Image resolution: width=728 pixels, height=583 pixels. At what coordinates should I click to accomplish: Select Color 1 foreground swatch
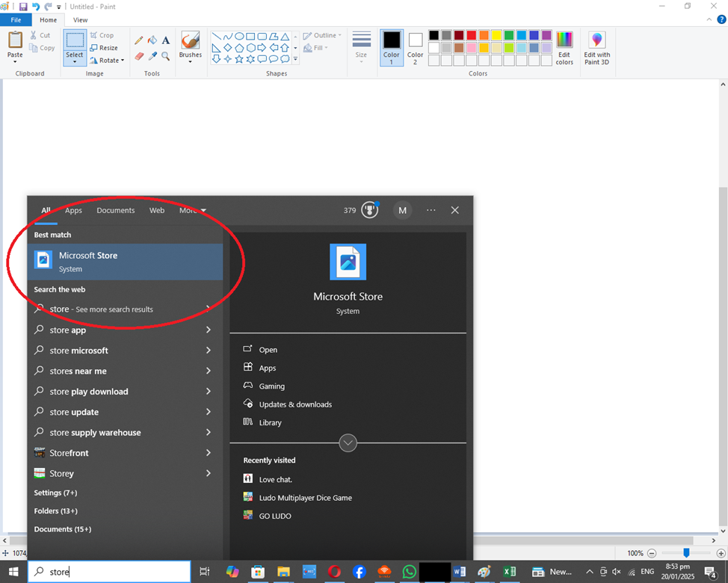[392, 47]
